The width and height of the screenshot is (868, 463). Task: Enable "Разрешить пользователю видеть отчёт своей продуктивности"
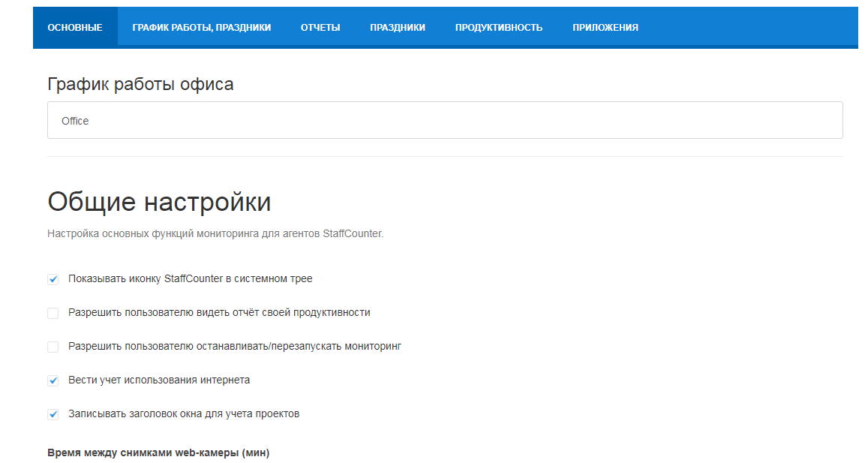pyautogui.click(x=53, y=312)
